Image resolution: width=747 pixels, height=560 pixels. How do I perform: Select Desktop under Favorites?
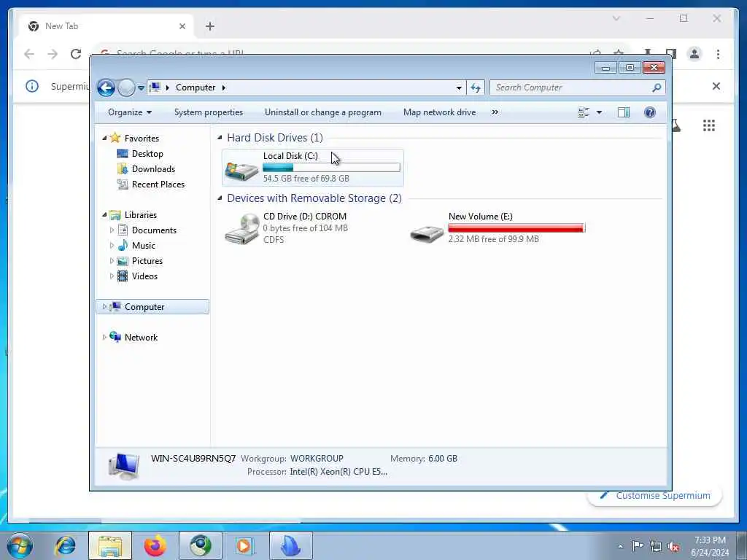pyautogui.click(x=147, y=154)
